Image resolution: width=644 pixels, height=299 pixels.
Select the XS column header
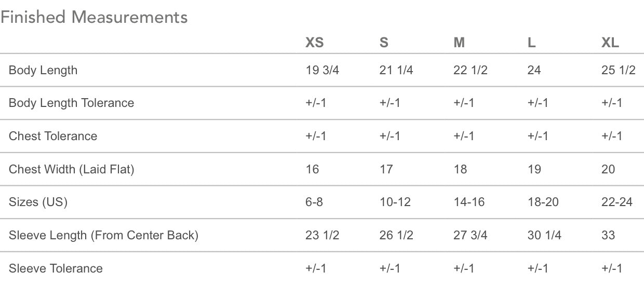coord(314,43)
